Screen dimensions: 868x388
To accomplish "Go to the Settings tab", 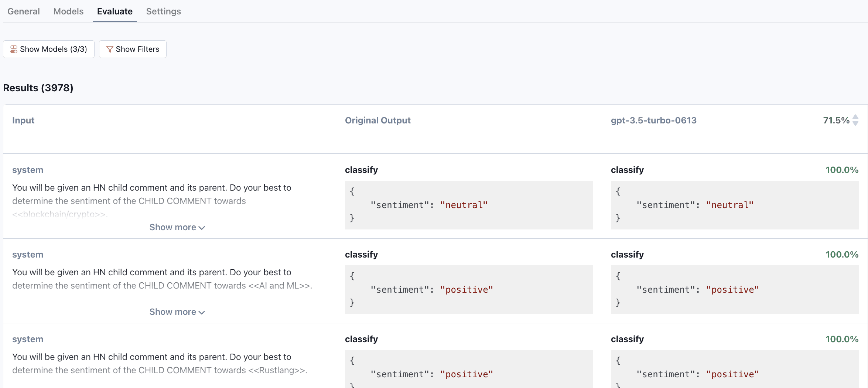I will (x=163, y=11).
